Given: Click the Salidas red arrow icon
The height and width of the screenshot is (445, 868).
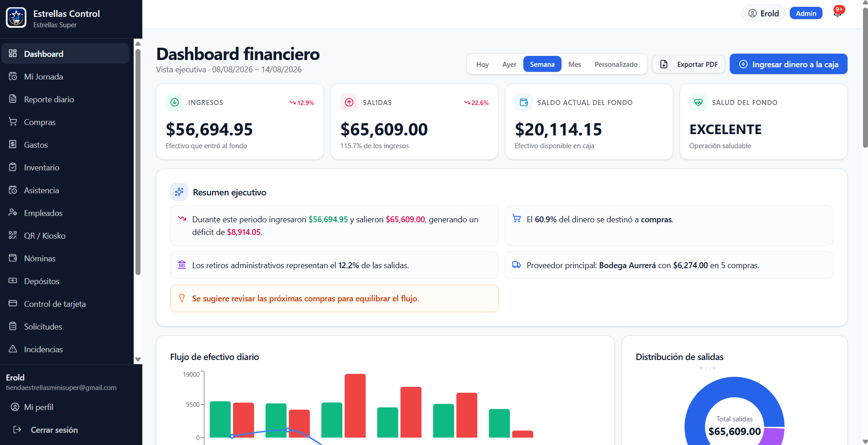Looking at the screenshot, I should 349,102.
